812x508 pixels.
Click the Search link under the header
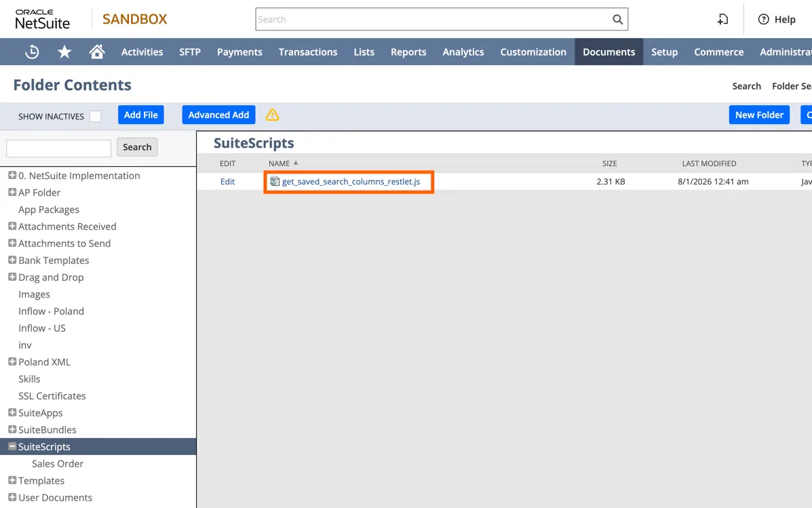[x=746, y=86]
